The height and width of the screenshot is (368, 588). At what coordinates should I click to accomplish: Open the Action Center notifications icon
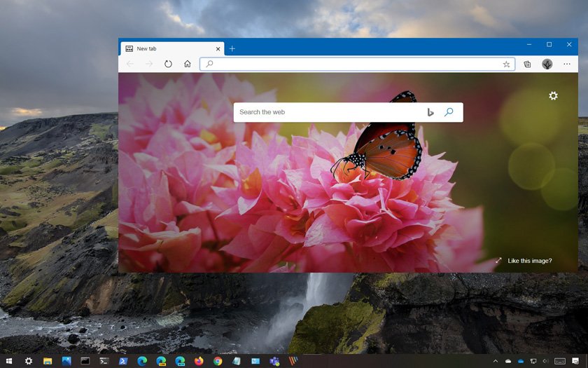(x=575, y=361)
